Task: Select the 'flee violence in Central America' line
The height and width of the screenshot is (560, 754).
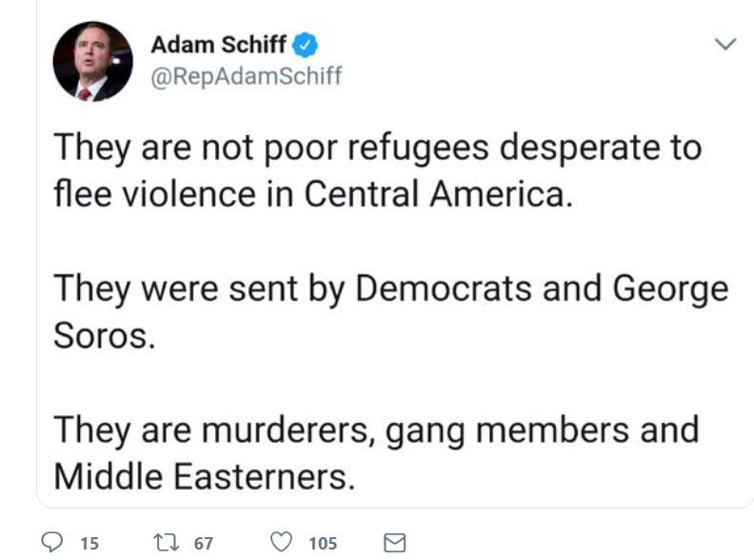Action: click(x=313, y=194)
